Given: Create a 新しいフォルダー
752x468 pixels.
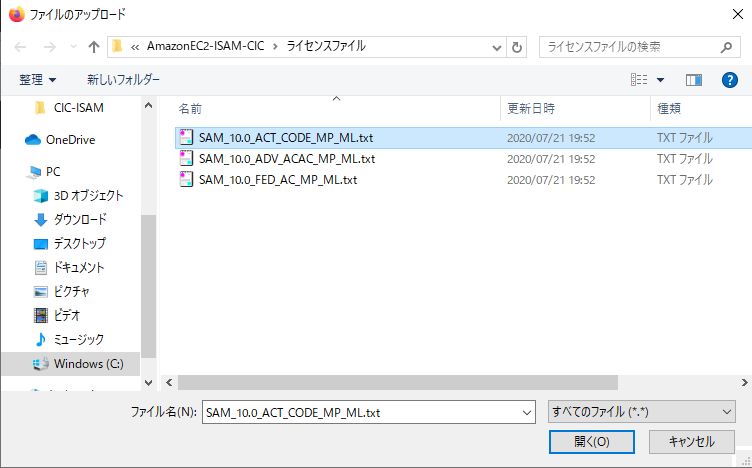Looking at the screenshot, I should click(123, 80).
